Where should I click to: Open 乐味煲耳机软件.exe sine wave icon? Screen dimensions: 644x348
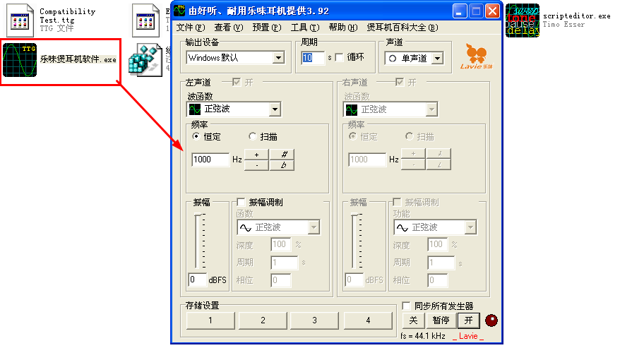(x=20, y=60)
